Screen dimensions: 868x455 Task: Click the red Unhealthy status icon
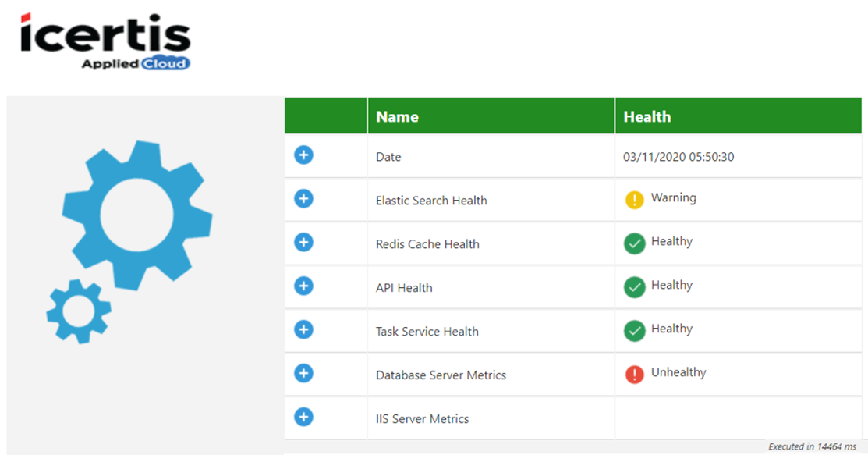635,375
